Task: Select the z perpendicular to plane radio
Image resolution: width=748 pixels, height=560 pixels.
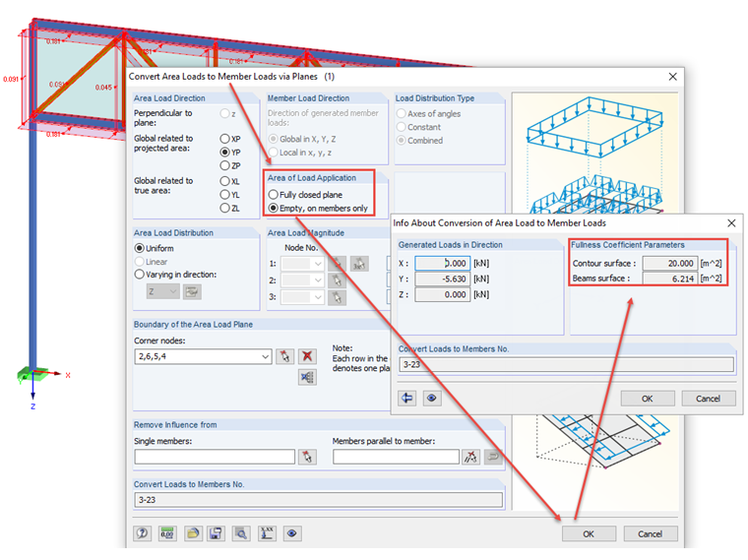Action: click(224, 113)
